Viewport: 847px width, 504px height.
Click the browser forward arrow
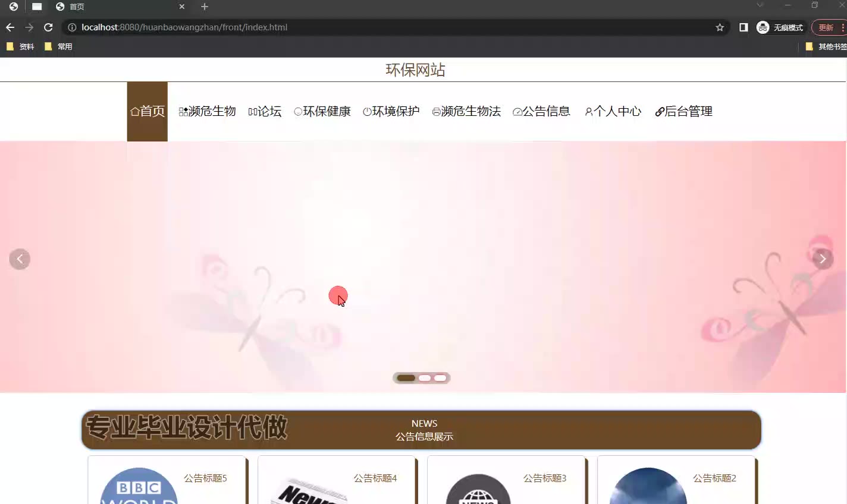point(29,27)
